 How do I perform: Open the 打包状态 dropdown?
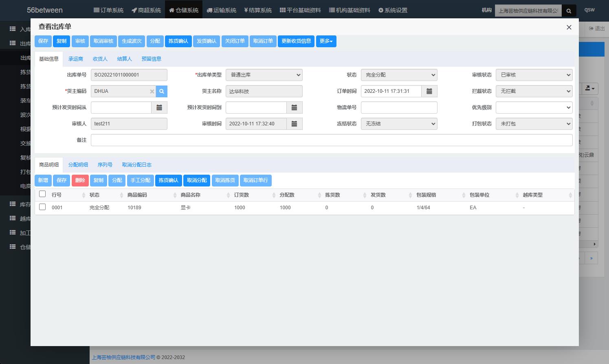point(534,124)
